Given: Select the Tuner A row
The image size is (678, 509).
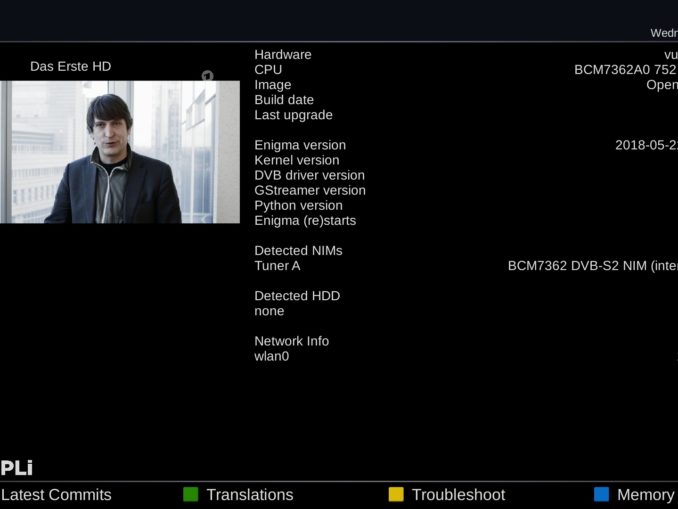Looking at the screenshot, I should (x=277, y=266).
